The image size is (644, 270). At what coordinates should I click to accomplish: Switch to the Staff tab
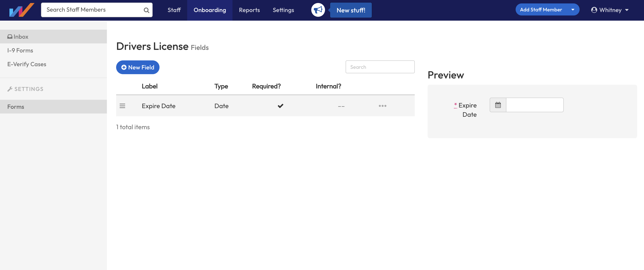tap(174, 10)
